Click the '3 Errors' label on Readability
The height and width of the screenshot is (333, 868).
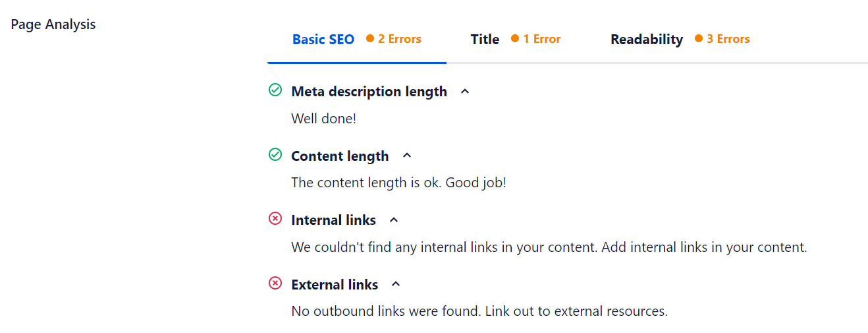[x=728, y=39]
